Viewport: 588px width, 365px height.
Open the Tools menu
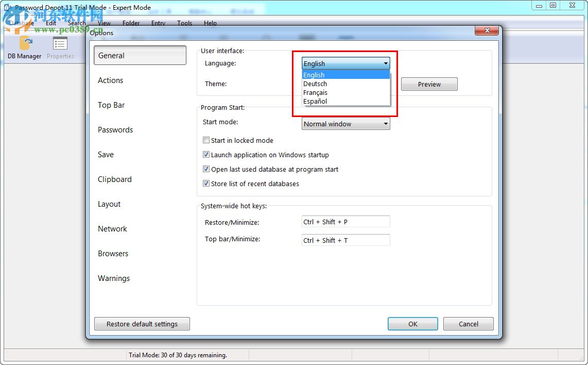click(184, 23)
